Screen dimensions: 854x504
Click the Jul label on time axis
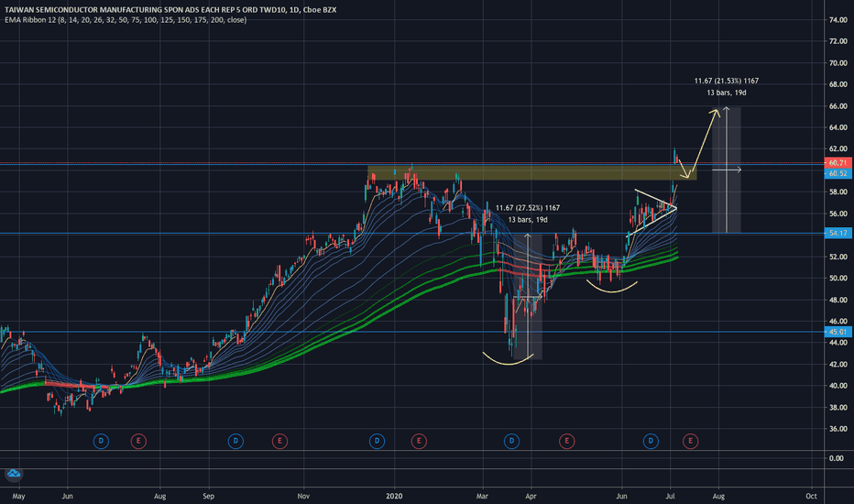671,497
